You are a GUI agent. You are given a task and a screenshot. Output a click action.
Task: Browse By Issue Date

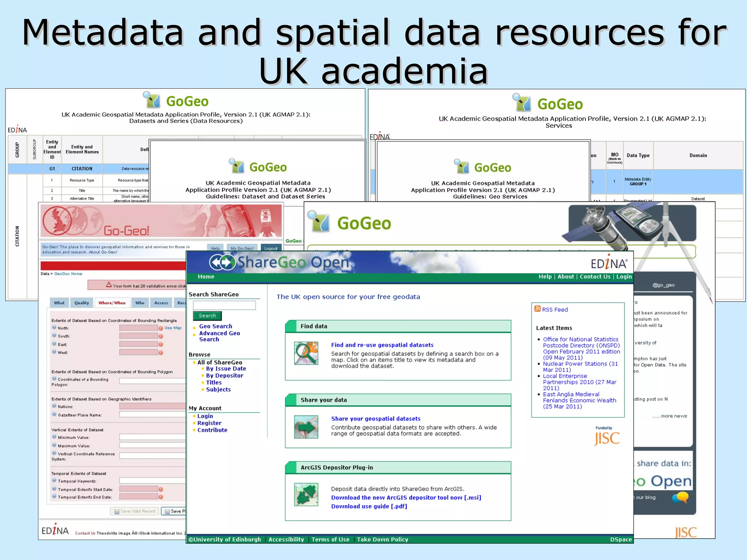click(226, 369)
